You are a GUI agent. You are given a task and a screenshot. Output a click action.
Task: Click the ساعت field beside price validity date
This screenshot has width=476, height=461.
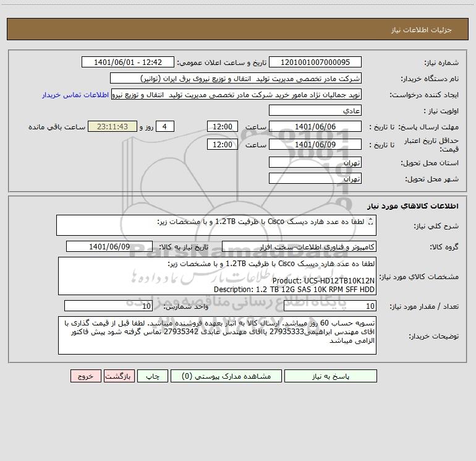222,144
